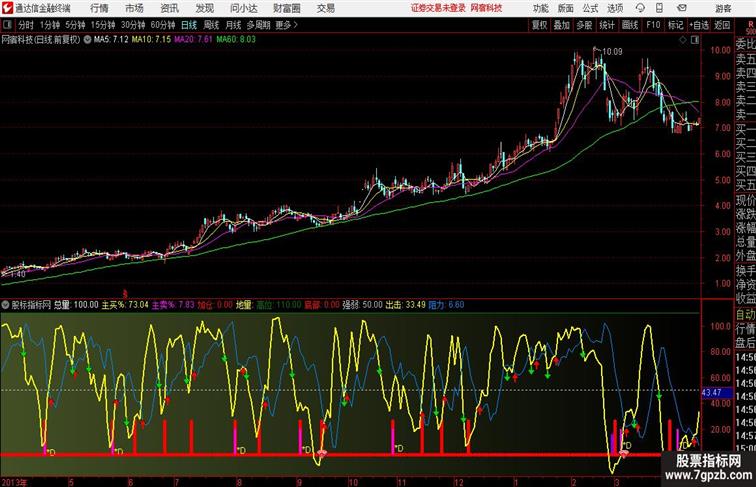Screen dimensions: 756x487
Task: Switch to 周线 weekly period
Action: coord(211,25)
